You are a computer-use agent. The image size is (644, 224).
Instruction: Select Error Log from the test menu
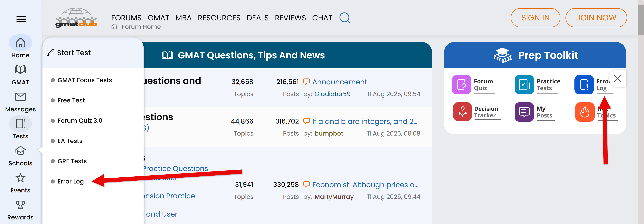tap(70, 181)
